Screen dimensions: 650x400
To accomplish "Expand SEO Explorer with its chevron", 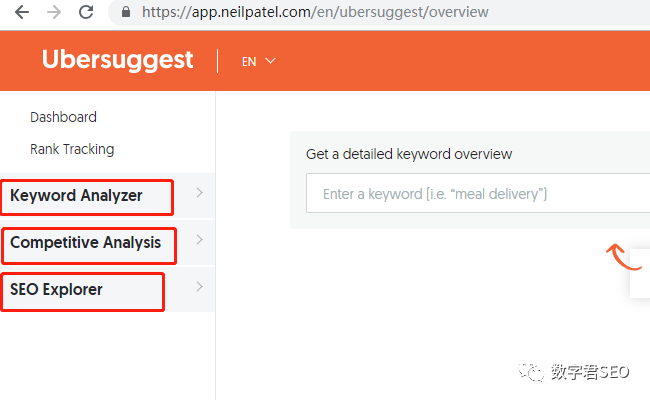I will coord(199,286).
